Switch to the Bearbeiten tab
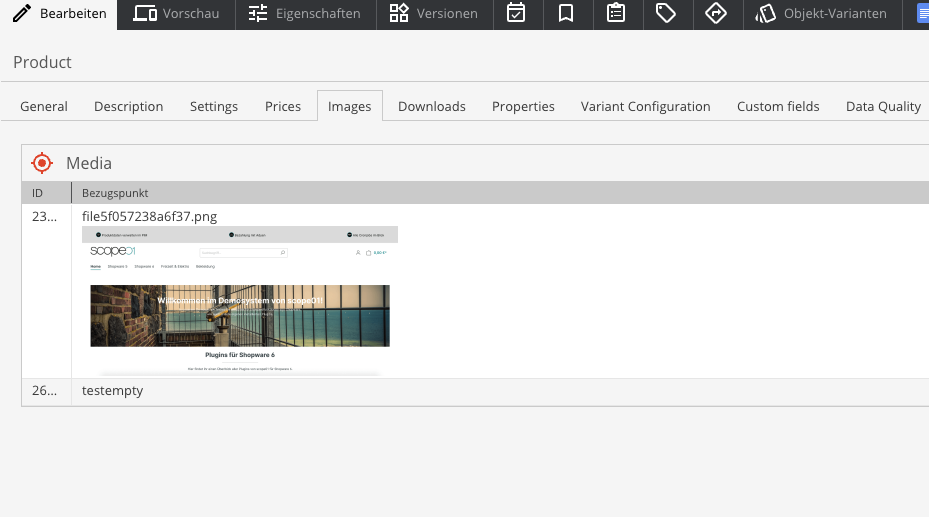This screenshot has width=929, height=517. tap(59, 13)
